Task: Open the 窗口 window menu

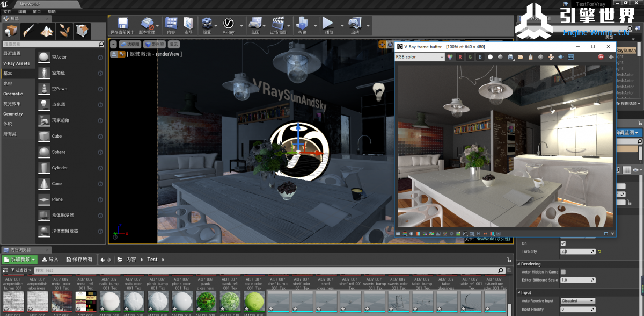Action: coord(37,12)
